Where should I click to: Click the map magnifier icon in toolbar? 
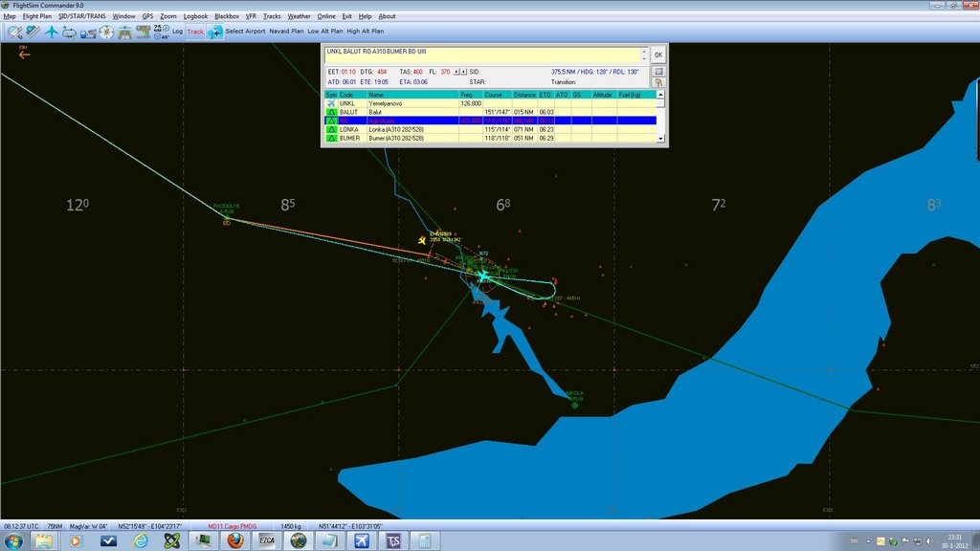[13, 32]
